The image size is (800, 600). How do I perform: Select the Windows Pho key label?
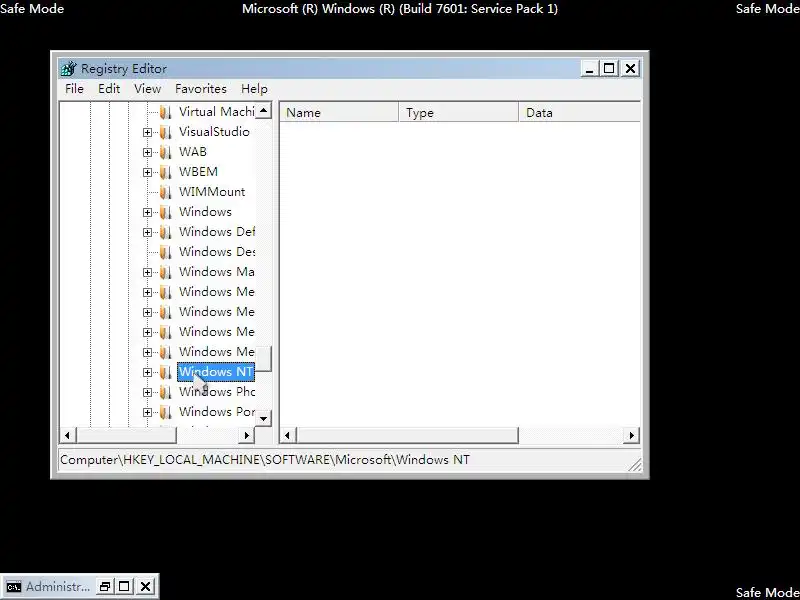(x=216, y=392)
